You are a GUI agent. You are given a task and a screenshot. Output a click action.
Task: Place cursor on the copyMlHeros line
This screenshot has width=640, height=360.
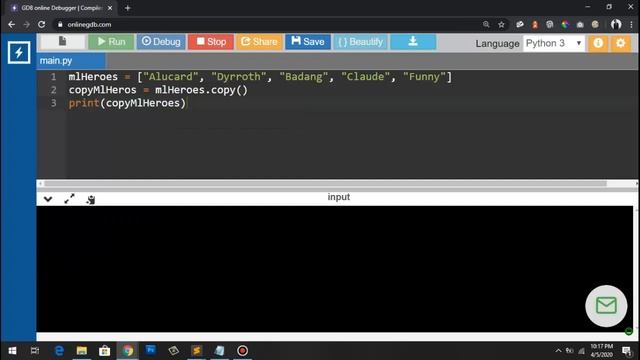tap(158, 90)
